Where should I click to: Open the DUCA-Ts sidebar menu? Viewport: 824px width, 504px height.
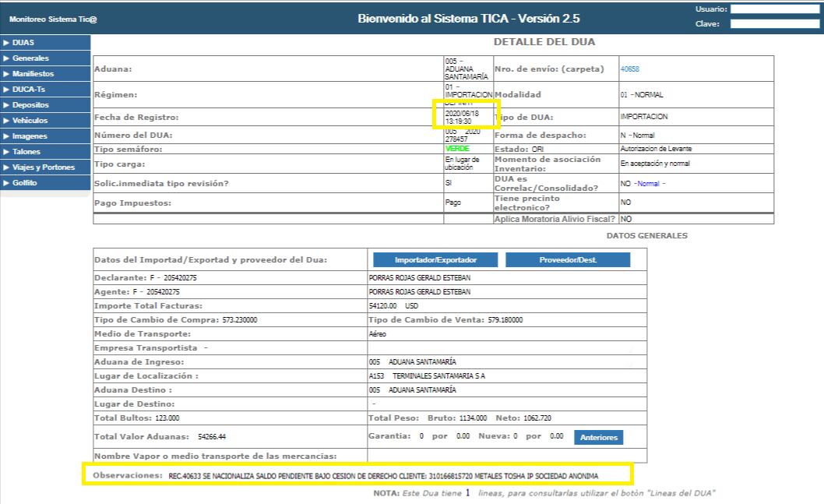[28, 90]
